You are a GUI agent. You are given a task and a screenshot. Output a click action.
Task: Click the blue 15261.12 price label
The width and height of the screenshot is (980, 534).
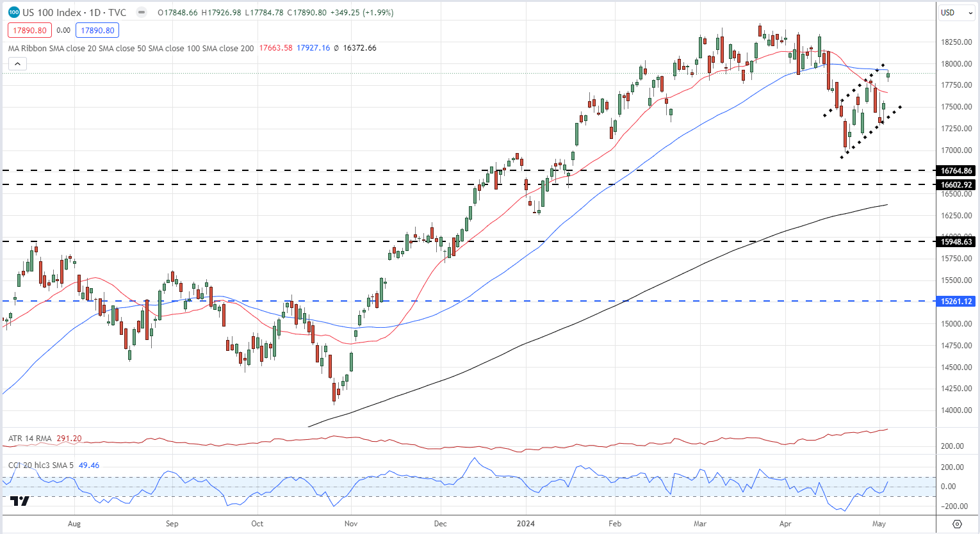coord(956,301)
